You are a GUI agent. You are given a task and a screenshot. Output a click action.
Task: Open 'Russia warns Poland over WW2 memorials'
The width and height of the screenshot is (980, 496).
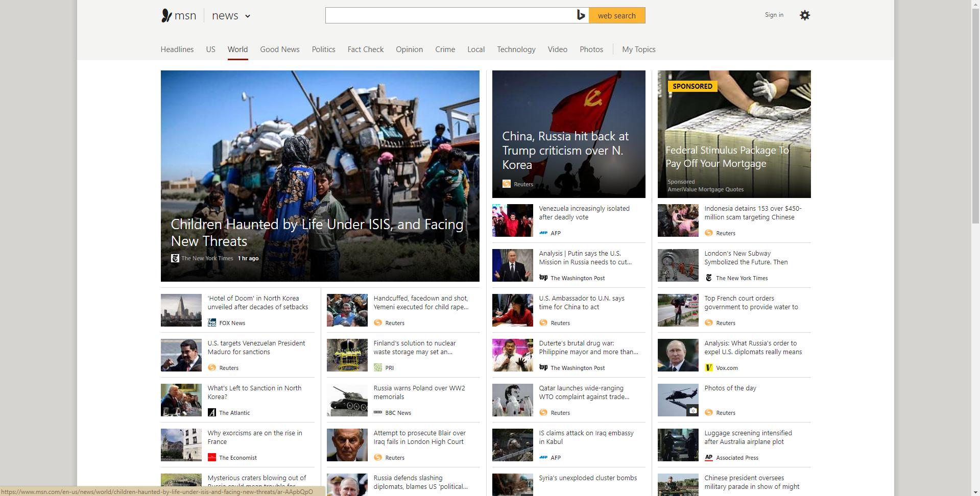pos(419,392)
